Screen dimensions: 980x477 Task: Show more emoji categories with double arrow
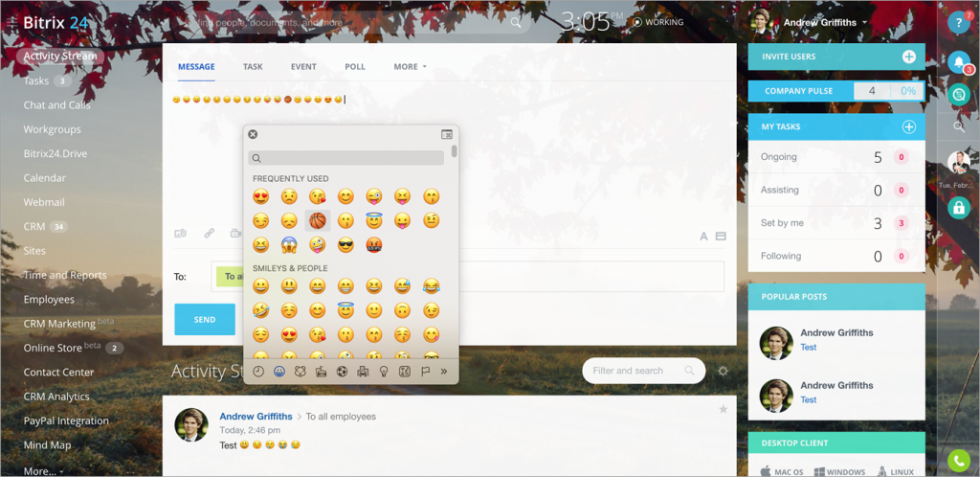[x=444, y=372]
